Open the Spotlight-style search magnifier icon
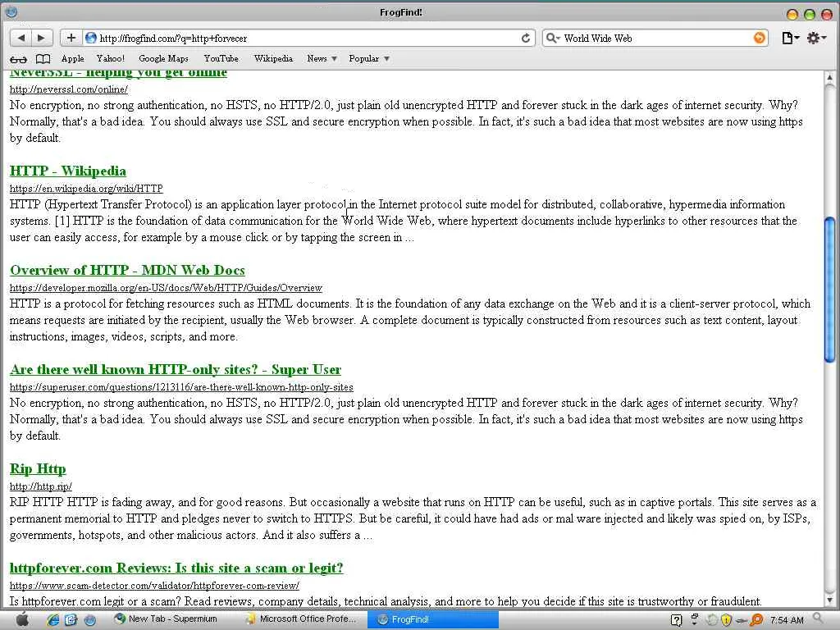Image resolution: width=840 pixels, height=630 pixels. [x=818, y=619]
